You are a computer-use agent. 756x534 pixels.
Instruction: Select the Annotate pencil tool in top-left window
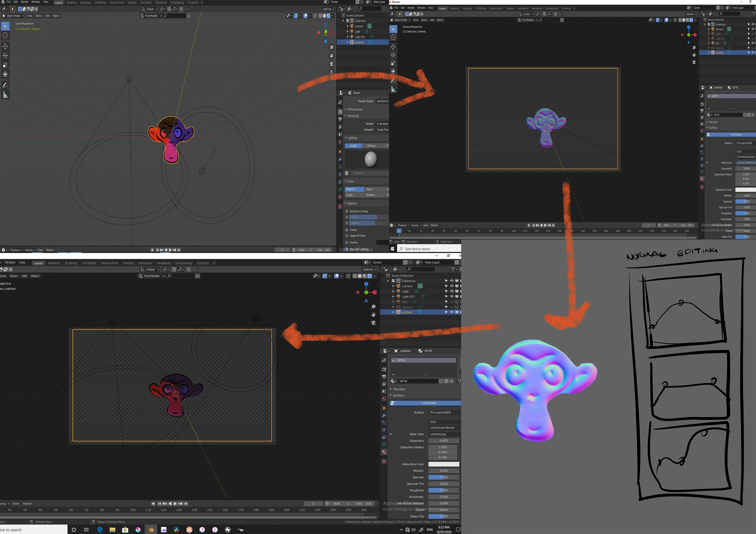(x=5, y=85)
